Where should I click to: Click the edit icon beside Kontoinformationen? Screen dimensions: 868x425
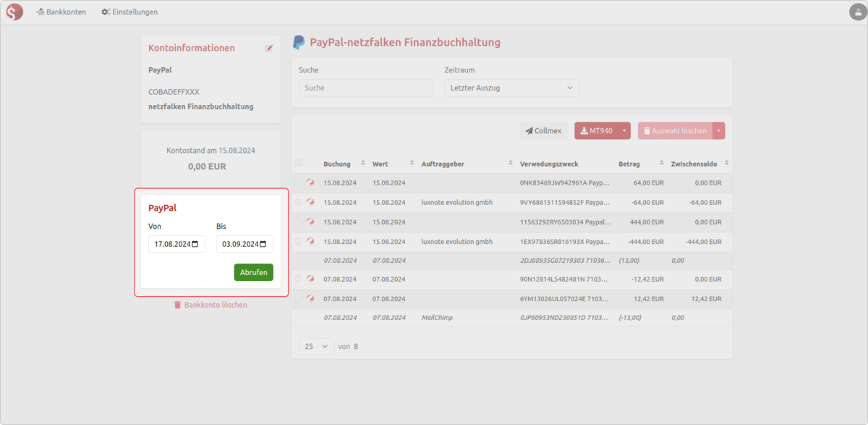(269, 49)
